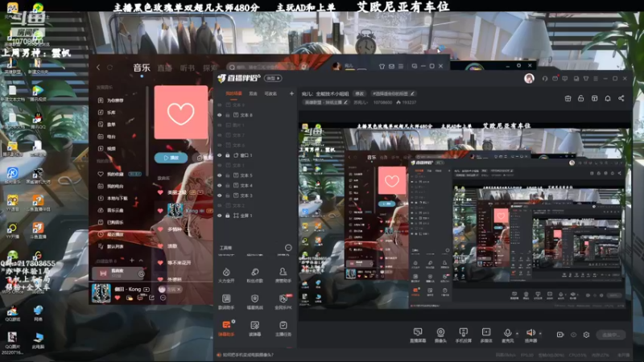Viewport: 644px width, 362px height.
Task: Toggle visibility of 文本 4 layer
Action: pos(220,185)
